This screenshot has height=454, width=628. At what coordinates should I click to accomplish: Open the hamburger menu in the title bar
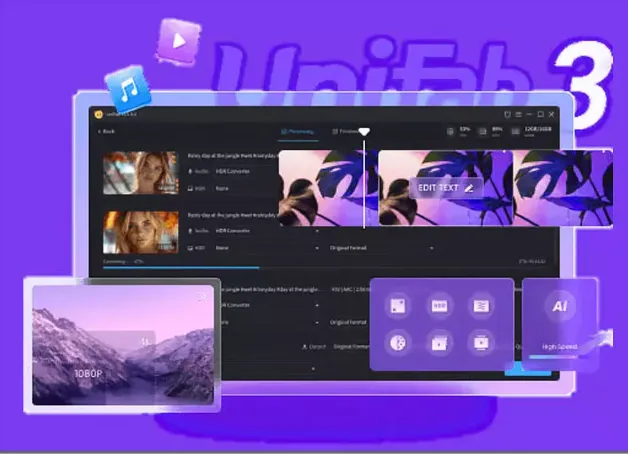click(518, 115)
